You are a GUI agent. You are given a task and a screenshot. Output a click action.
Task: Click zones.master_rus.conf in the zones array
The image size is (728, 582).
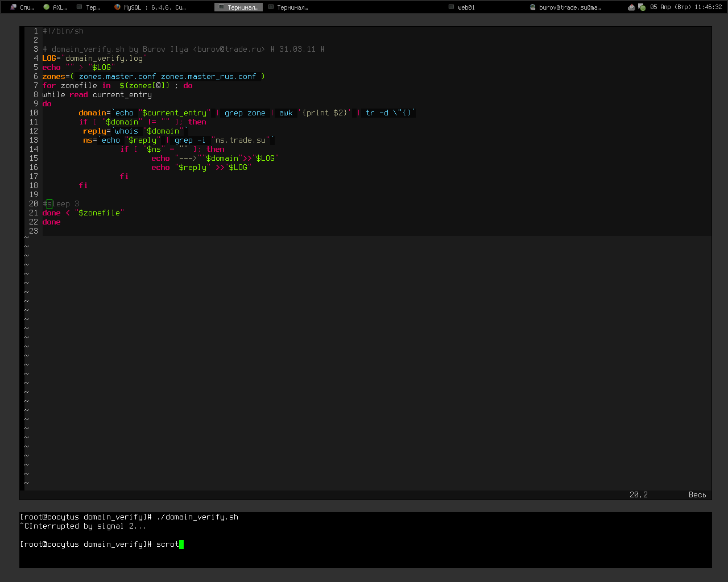208,77
